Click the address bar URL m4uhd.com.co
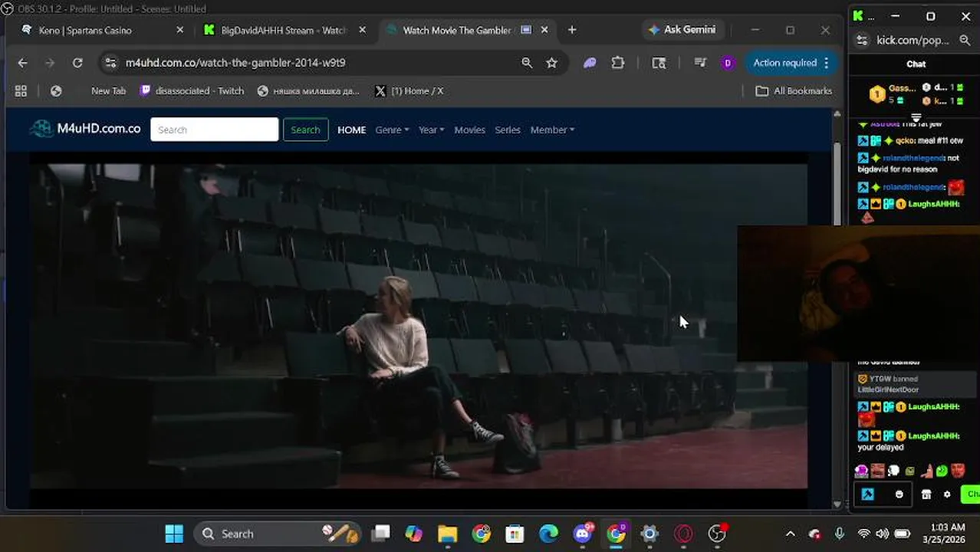 tap(235, 63)
